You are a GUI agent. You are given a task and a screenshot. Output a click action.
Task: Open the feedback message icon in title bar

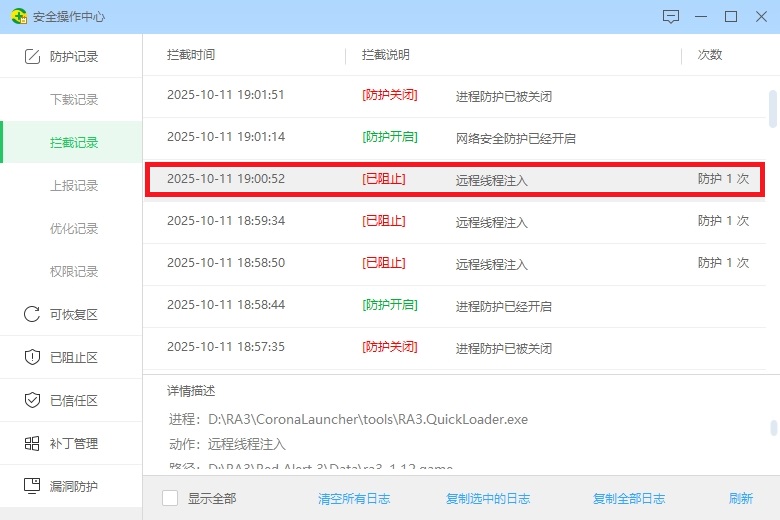[x=671, y=17]
